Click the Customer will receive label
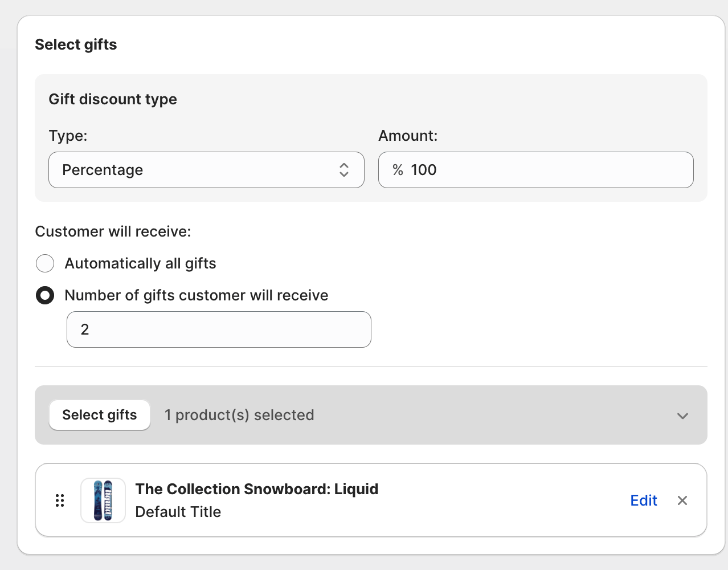The image size is (728, 570). pos(113,231)
